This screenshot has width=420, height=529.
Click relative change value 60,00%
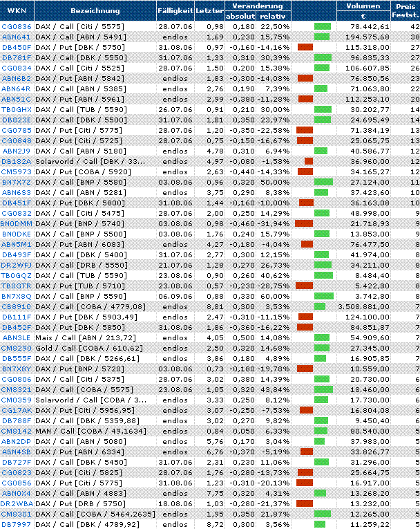pos(275,296)
